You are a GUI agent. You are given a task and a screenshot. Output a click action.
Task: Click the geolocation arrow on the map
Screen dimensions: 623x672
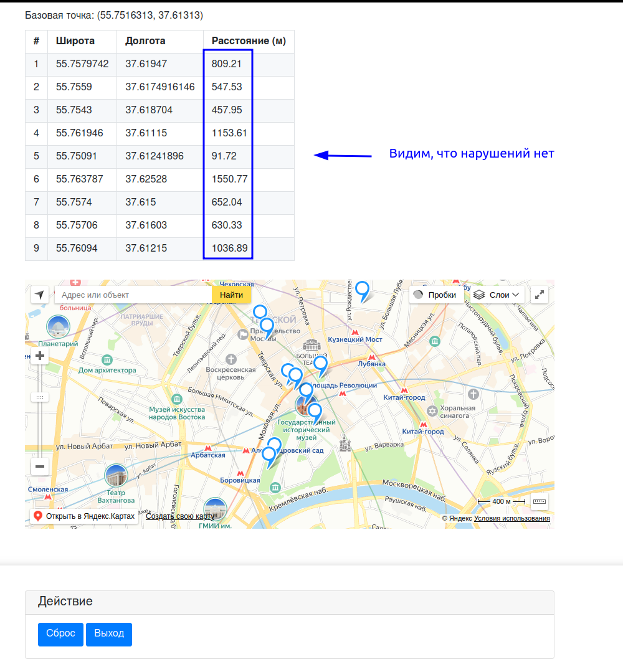(x=40, y=295)
